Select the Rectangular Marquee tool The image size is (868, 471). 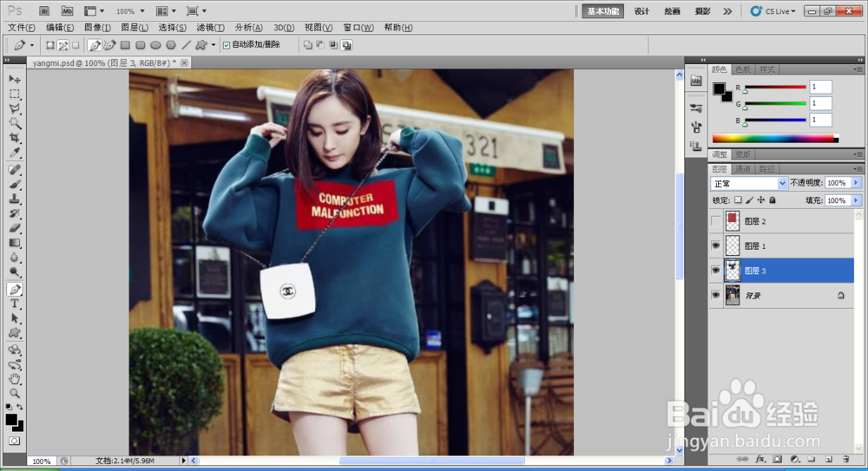tap(15, 94)
